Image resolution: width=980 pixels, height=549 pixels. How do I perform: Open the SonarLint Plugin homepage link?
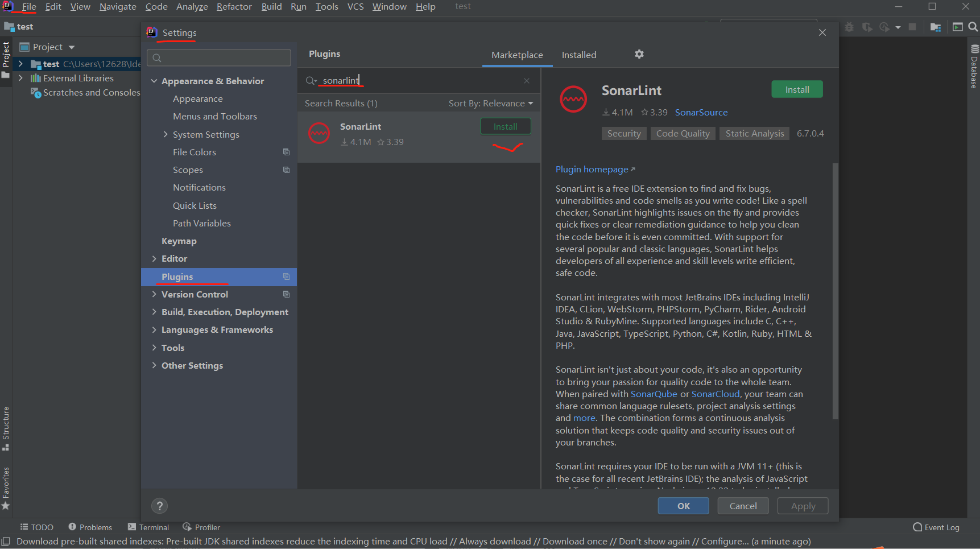pos(592,169)
